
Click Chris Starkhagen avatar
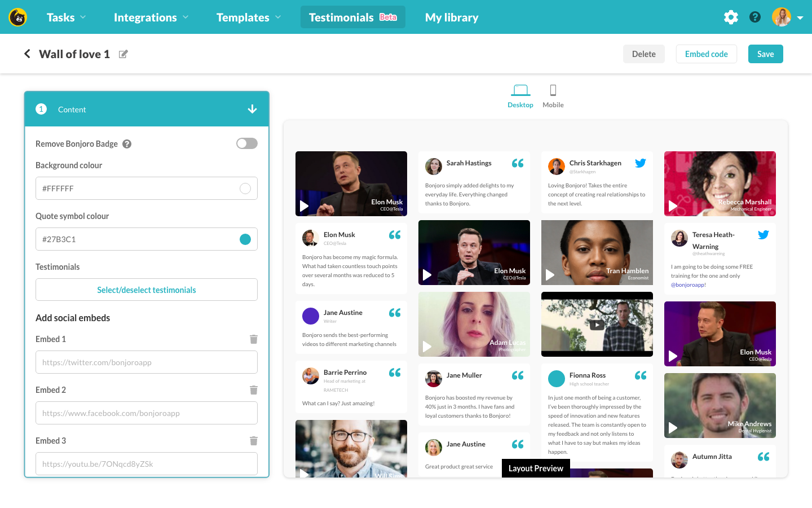point(557,167)
